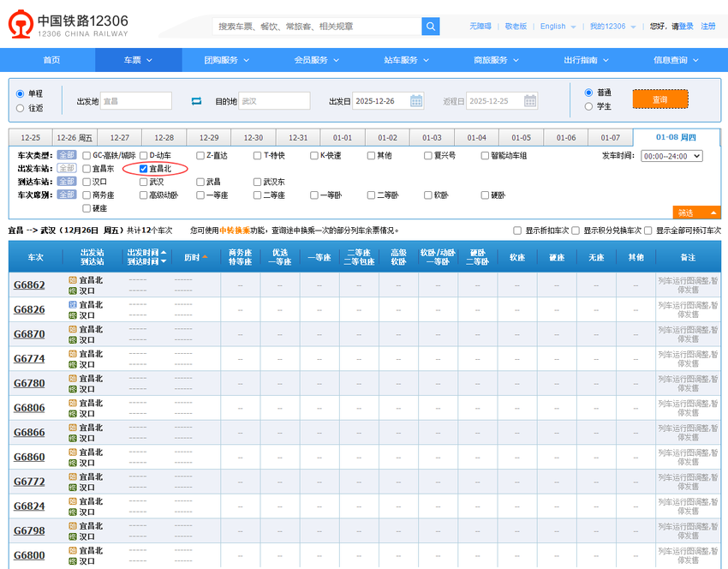Image resolution: width=728 pixels, height=569 pixels.
Task: Select the 学生 student ticket radio
Action: pos(588,106)
